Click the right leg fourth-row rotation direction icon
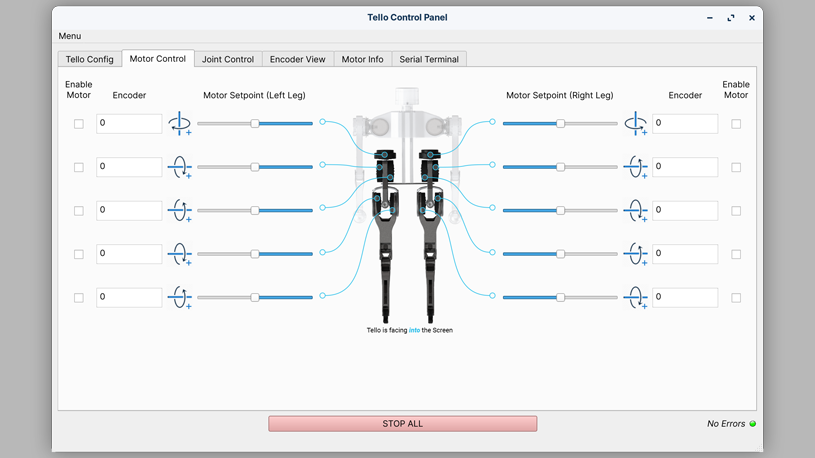Image resolution: width=815 pixels, height=458 pixels. (635, 254)
